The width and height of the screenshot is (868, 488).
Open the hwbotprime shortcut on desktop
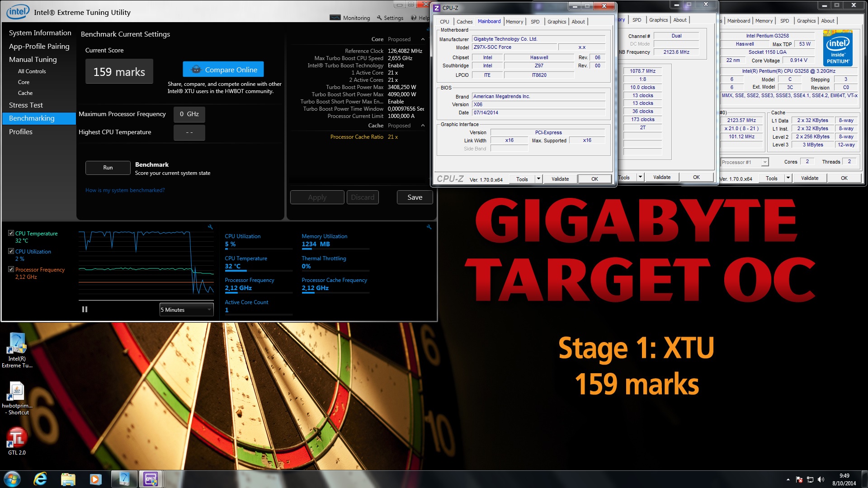pos(17,398)
